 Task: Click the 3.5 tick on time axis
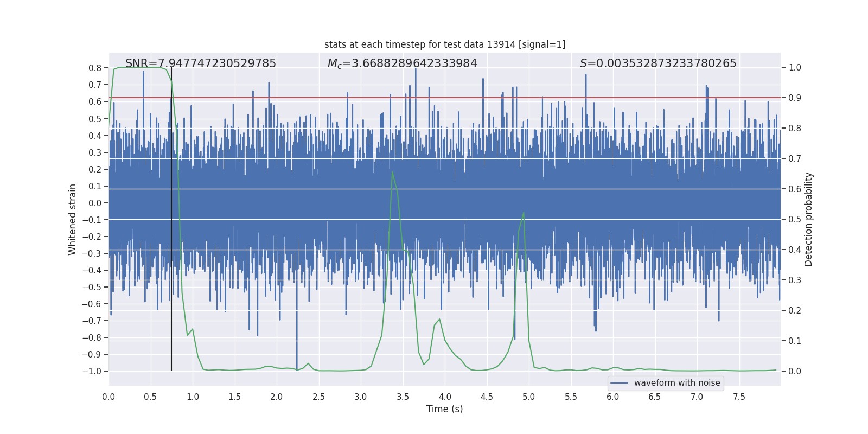pyautogui.click(x=403, y=397)
